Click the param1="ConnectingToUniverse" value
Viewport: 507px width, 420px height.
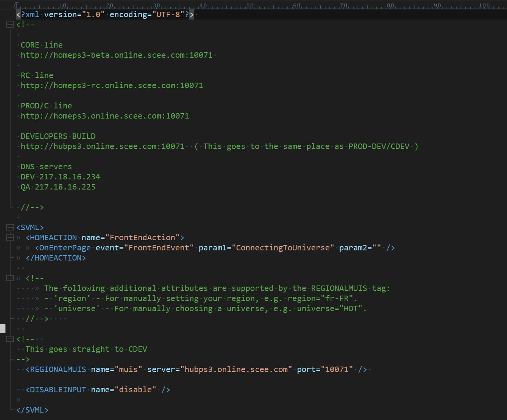click(x=283, y=248)
